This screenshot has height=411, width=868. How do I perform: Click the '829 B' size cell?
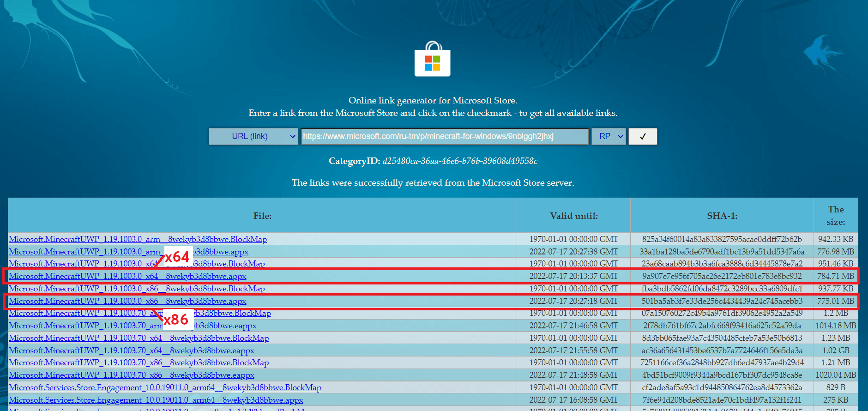pos(836,387)
